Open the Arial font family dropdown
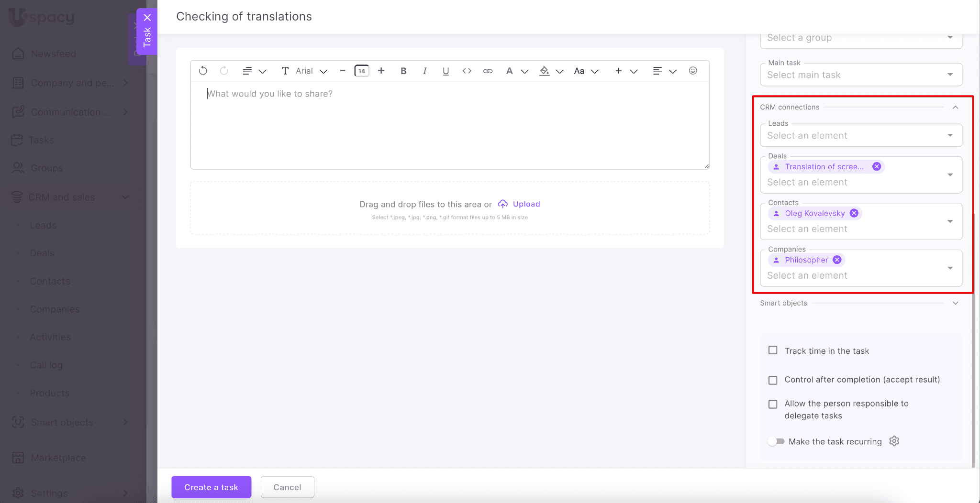980x503 pixels. point(311,71)
